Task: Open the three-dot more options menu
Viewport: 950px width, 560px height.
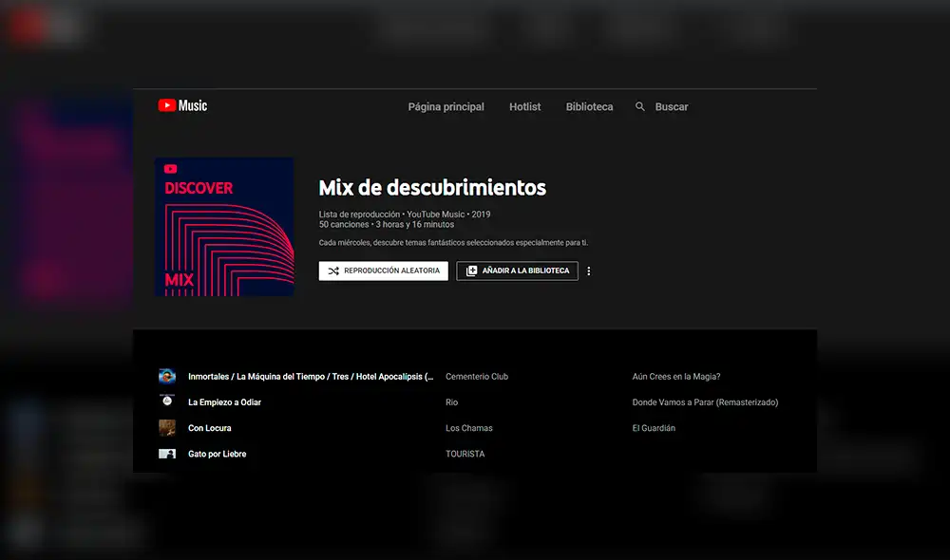Action: click(589, 271)
